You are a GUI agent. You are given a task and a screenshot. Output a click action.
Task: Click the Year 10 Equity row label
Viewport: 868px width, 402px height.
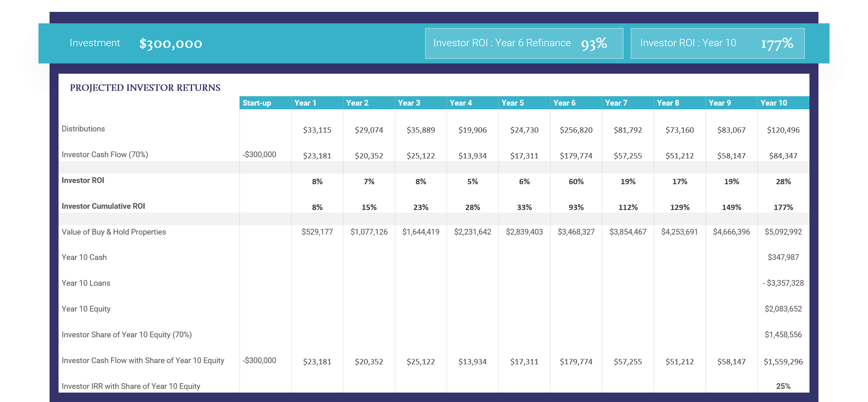pyautogui.click(x=86, y=309)
